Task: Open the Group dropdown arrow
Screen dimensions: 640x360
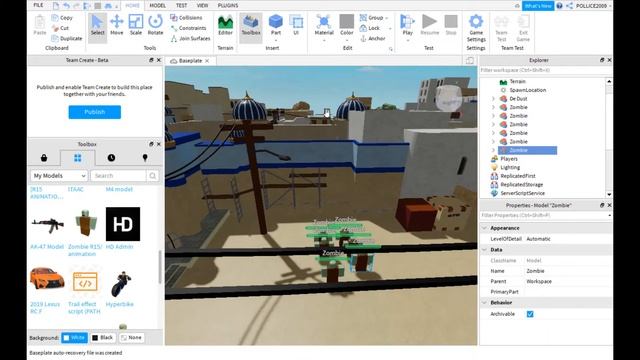Action: point(387,18)
